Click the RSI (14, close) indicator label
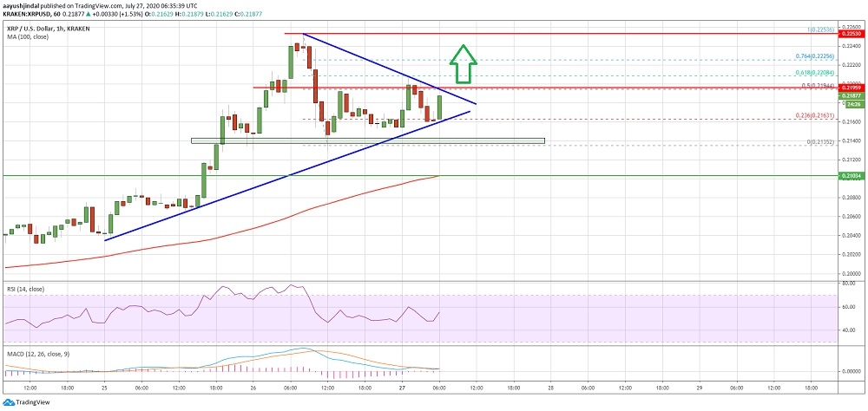The height and width of the screenshot is (411, 868). pos(24,290)
